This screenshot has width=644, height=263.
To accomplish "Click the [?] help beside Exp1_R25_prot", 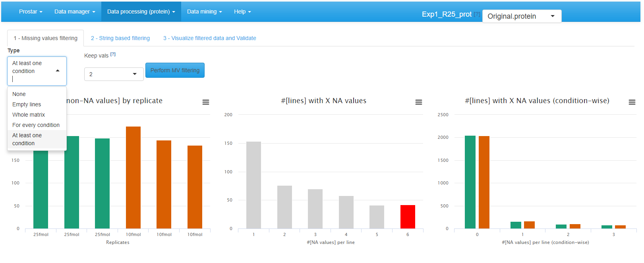I will 477,14.
